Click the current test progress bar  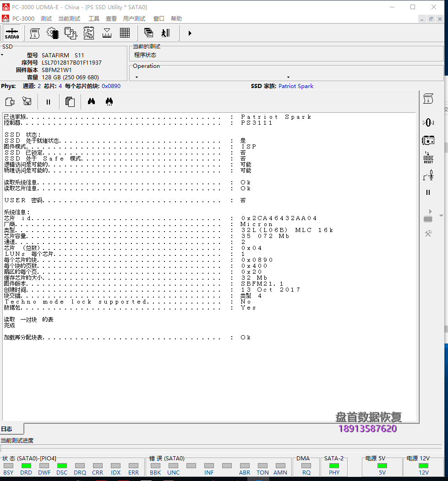pos(221,448)
